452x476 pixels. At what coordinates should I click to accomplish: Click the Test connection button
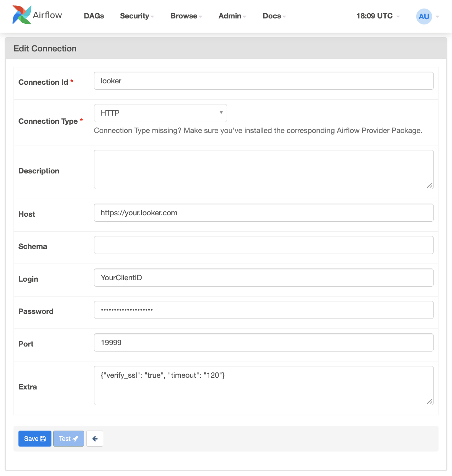click(x=68, y=439)
